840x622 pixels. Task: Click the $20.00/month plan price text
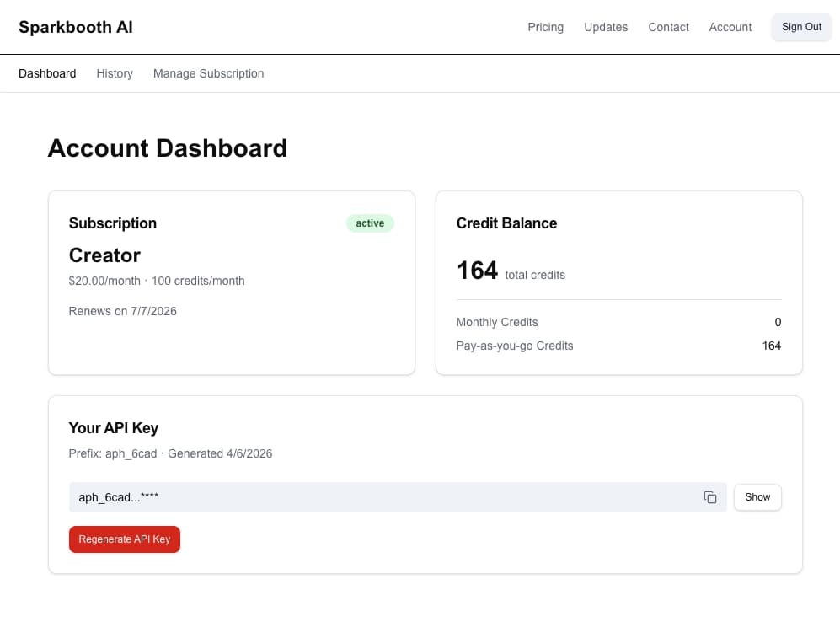tap(104, 281)
